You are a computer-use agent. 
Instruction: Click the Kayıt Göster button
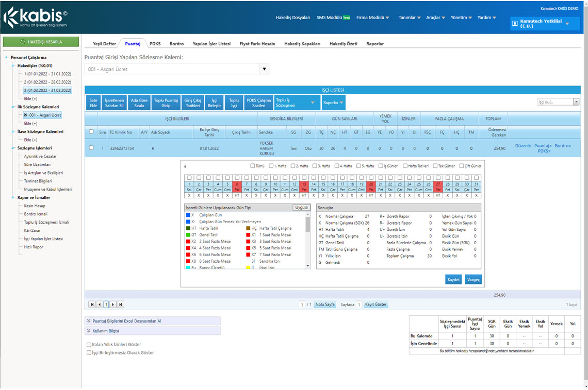[x=375, y=304]
